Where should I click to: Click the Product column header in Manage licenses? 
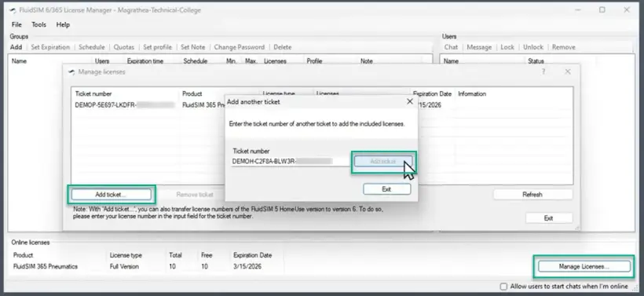[192, 94]
